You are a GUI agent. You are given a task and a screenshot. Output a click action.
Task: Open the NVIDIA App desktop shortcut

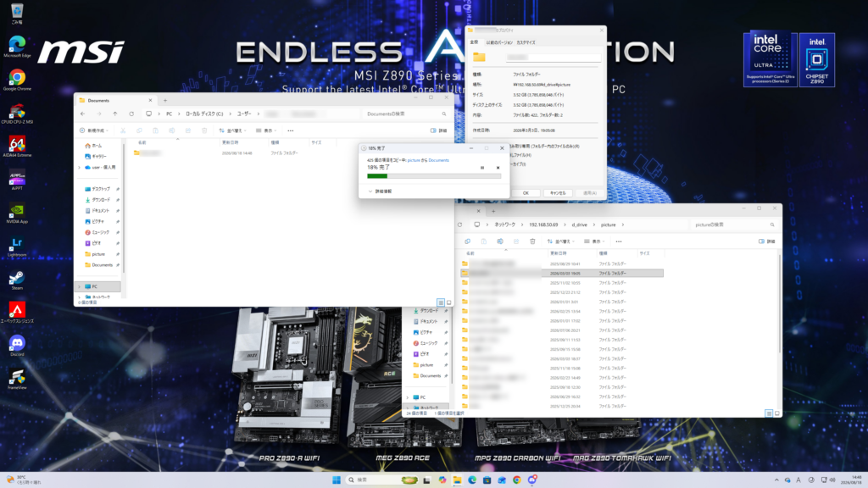(17, 213)
